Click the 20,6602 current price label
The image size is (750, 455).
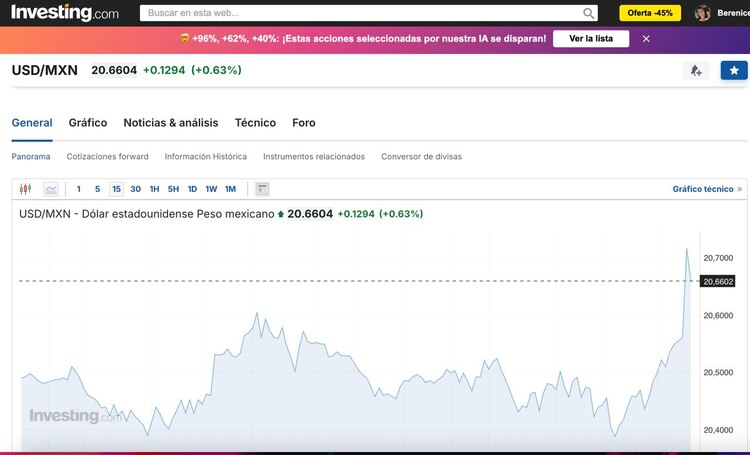pyautogui.click(x=718, y=281)
